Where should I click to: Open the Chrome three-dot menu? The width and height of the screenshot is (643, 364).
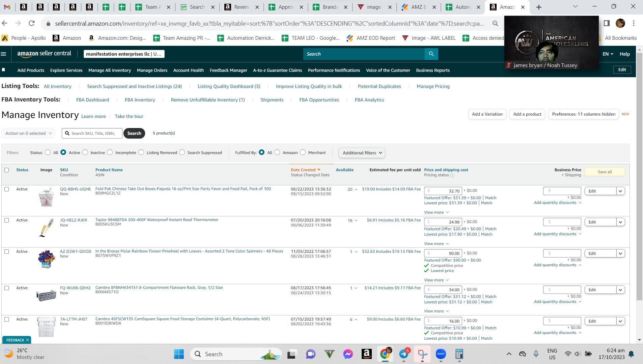(634, 23)
